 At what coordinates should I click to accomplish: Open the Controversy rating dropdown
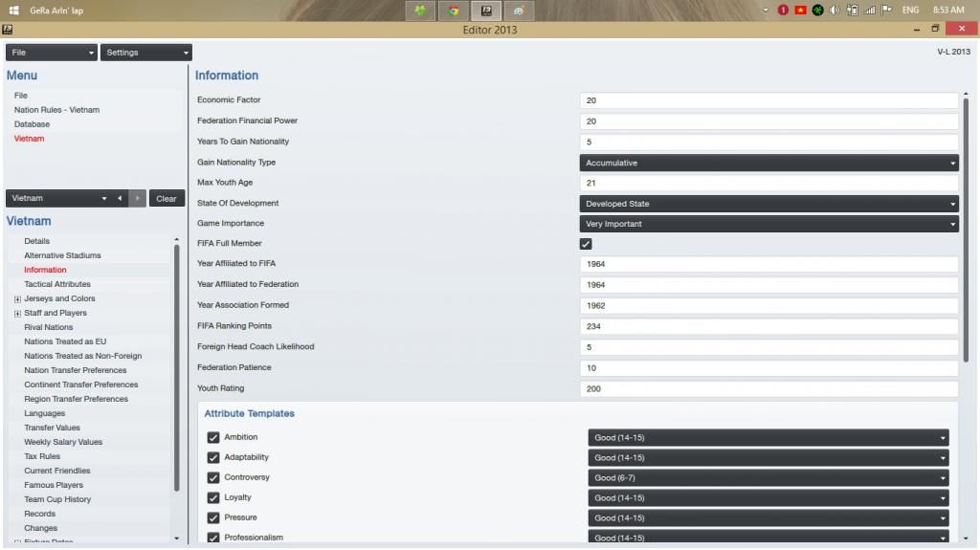[x=768, y=477]
